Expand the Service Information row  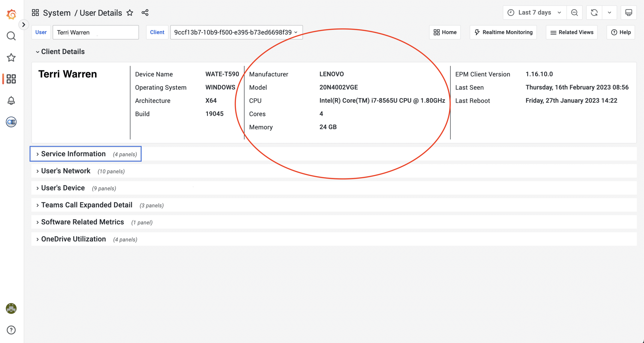click(73, 154)
